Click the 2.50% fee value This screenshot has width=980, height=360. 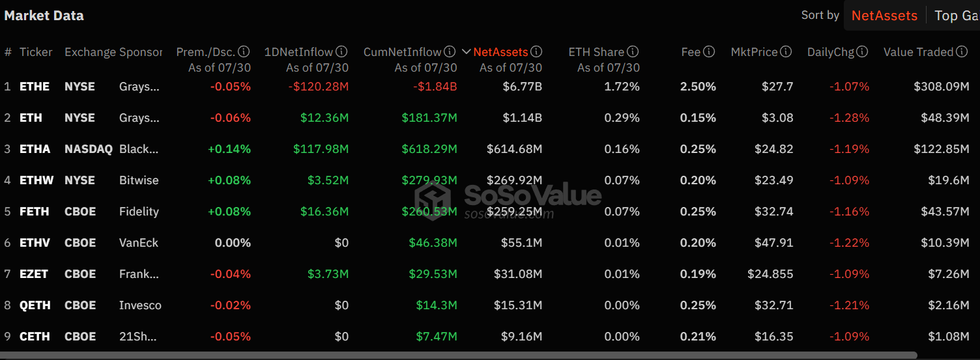click(698, 87)
